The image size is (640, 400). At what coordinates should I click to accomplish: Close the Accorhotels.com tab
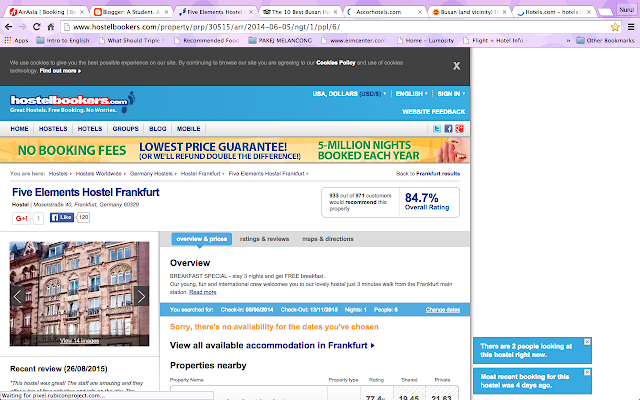[x=420, y=12]
